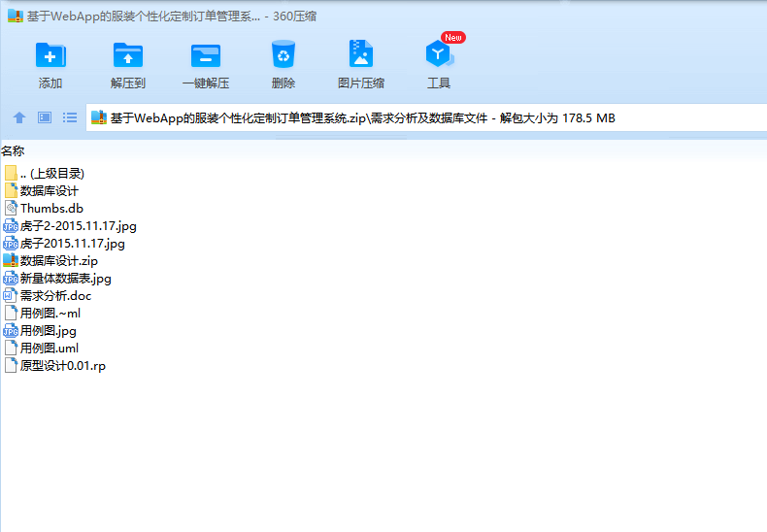Click the JPG icon of 新量体数据表.jpg
The height and width of the screenshot is (532, 767).
(11, 279)
